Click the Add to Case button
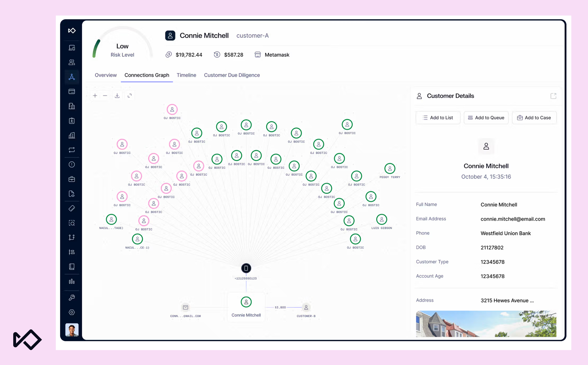This screenshot has width=588, height=365. point(534,118)
